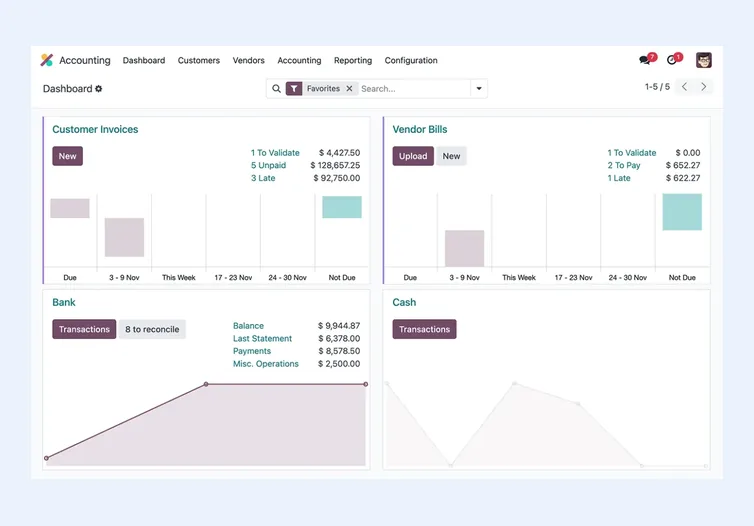Open the Configuration menu

tap(411, 60)
